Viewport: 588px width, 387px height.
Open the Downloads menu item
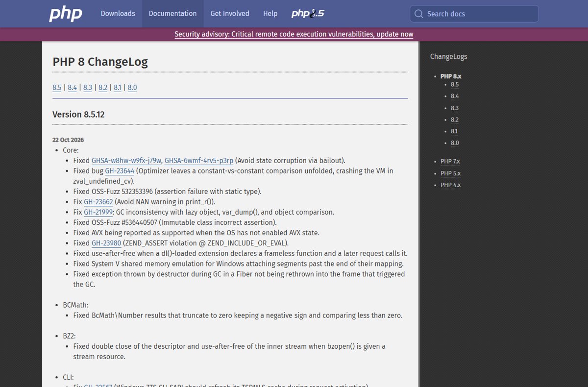118,14
